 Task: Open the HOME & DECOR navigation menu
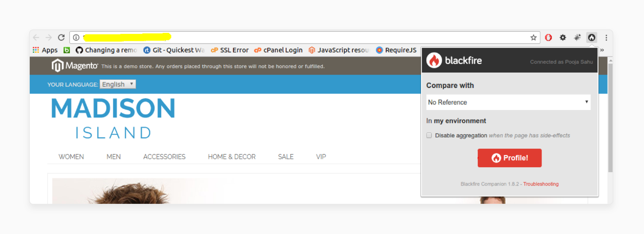pos(232,157)
